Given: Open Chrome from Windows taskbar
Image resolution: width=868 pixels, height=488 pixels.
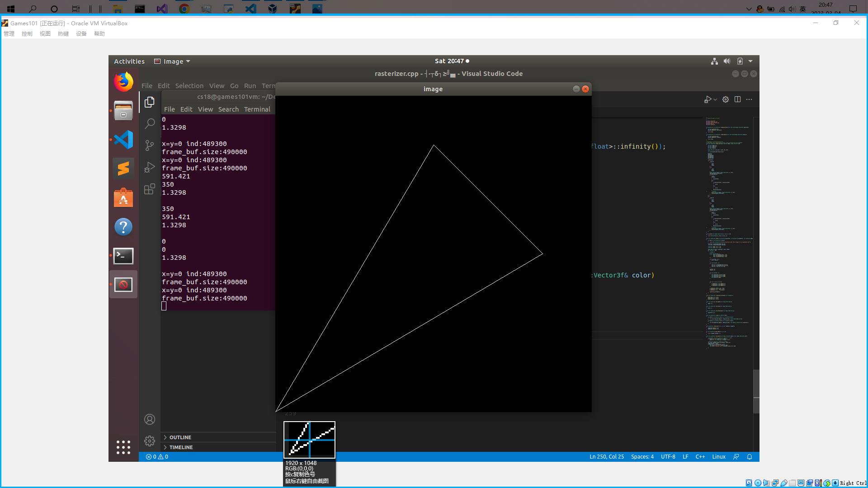Looking at the screenshot, I should 184,9.
